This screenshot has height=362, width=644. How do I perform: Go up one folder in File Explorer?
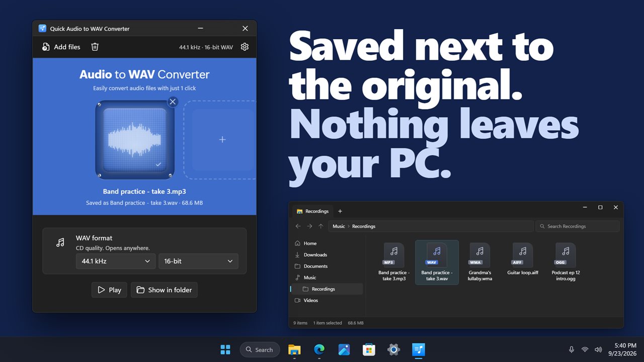coord(320,226)
